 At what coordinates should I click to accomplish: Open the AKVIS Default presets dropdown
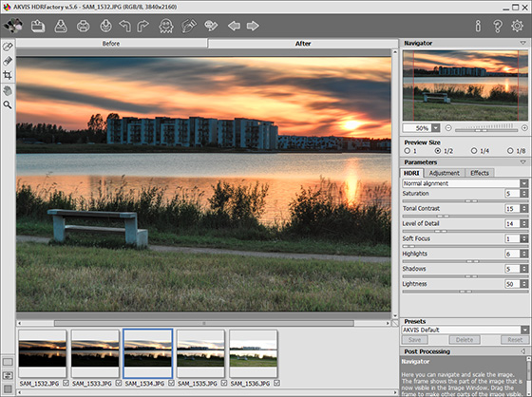[x=465, y=330]
